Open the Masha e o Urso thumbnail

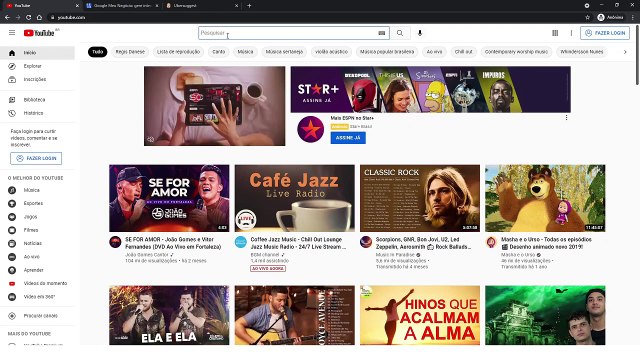point(545,198)
